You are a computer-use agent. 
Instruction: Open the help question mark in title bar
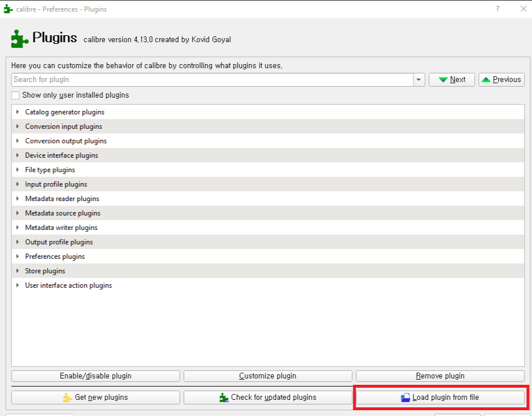click(497, 9)
